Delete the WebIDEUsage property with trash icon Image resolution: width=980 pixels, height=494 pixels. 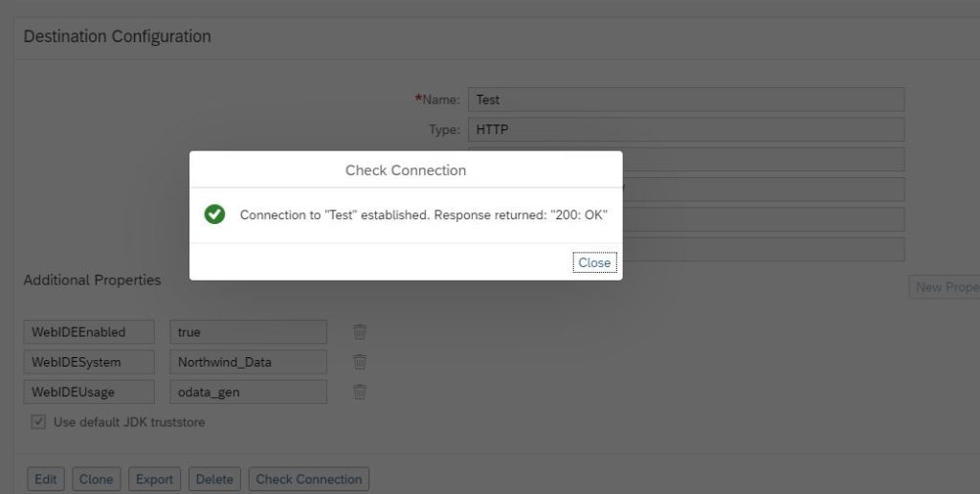pos(360,393)
